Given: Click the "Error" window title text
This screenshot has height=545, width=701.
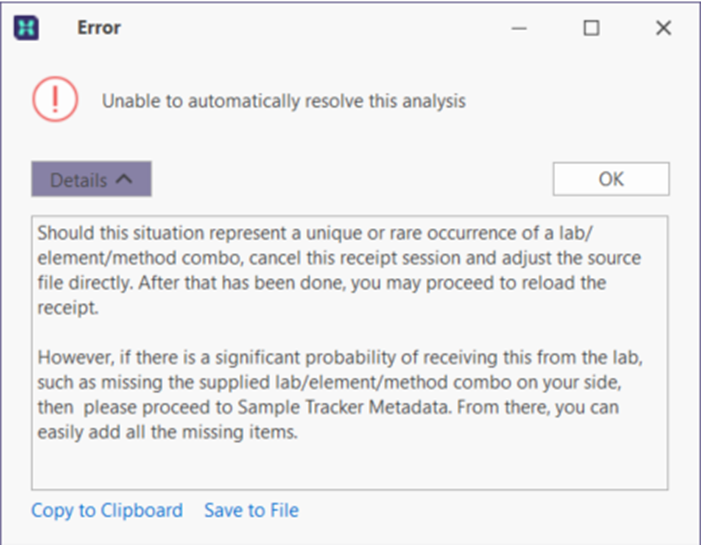Looking at the screenshot, I should [x=100, y=28].
